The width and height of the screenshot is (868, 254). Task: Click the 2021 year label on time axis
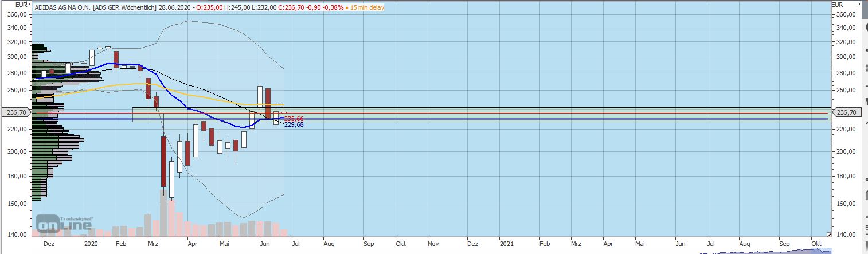point(506,244)
